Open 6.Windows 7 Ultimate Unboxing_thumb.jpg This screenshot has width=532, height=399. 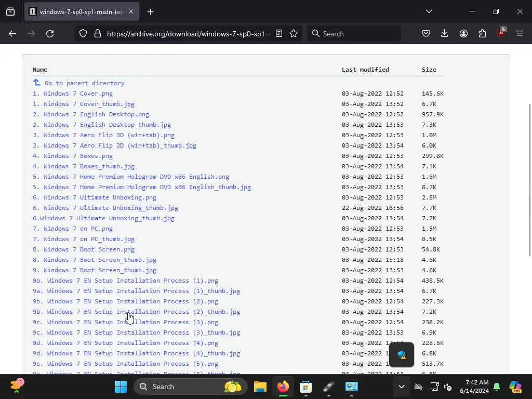click(103, 218)
